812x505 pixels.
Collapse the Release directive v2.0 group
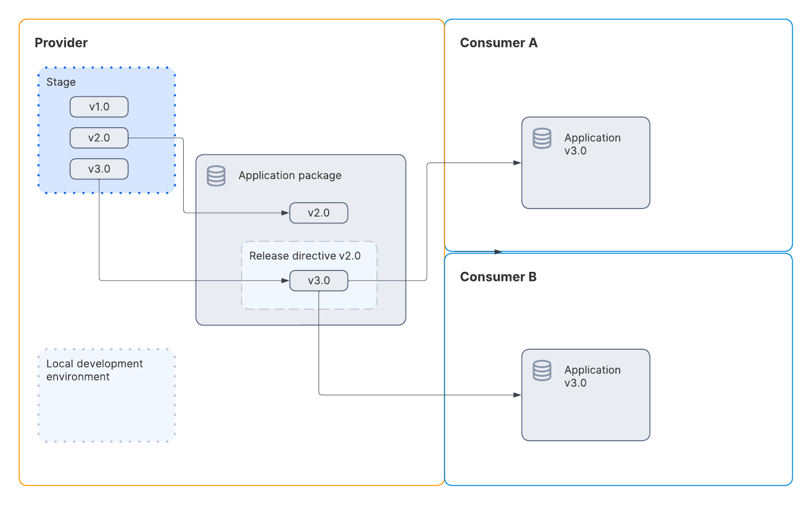pos(305,256)
